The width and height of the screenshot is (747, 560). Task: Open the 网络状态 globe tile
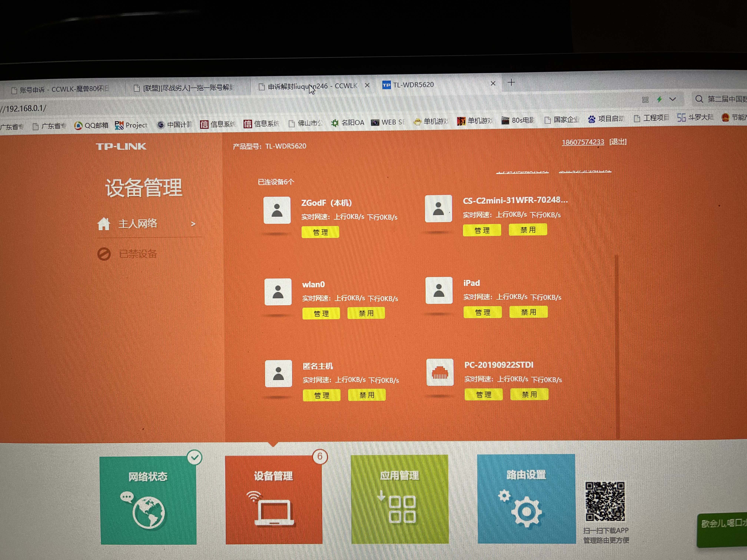pyautogui.click(x=148, y=500)
